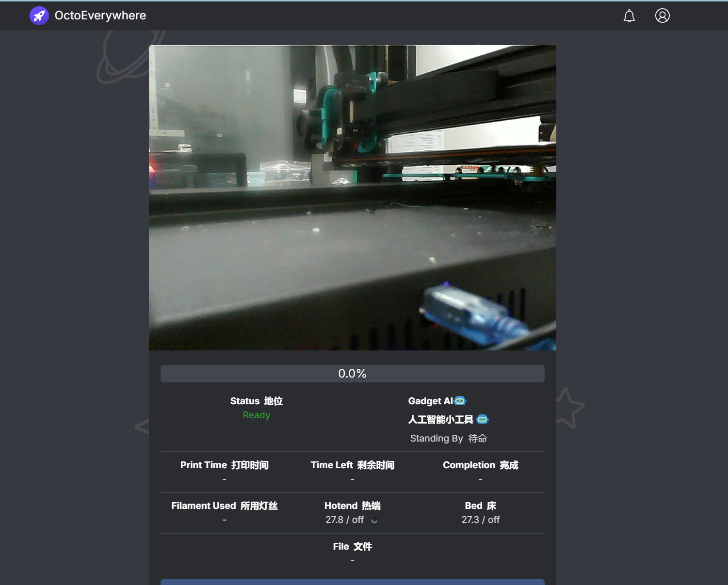Click the green Ready status text
Image resolution: width=728 pixels, height=585 pixels.
coord(257,415)
